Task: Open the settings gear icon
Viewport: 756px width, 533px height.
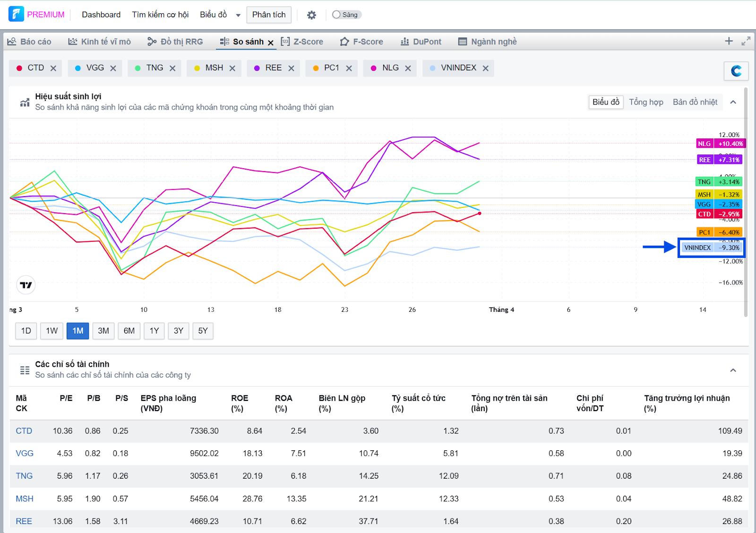Action: tap(311, 15)
